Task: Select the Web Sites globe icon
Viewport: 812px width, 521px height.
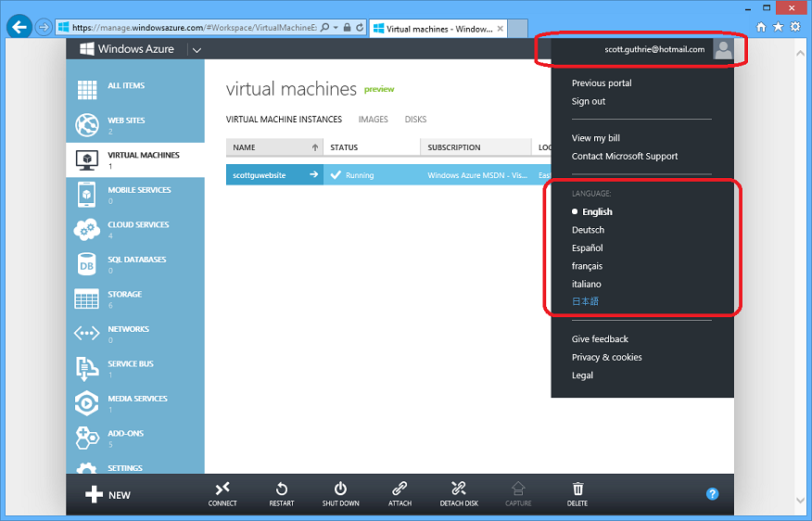Action: 87,125
